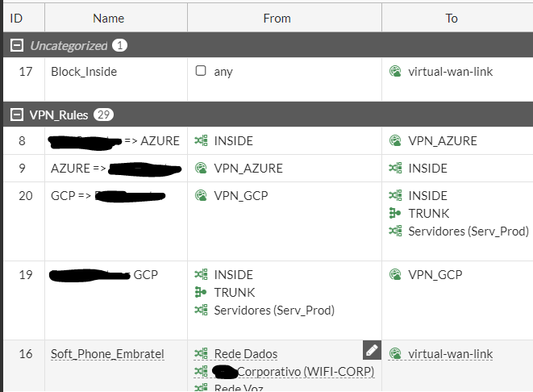Viewport: 533px width, 392px height.
Task: Select the Block_Inside rule name
Action: 84,71
